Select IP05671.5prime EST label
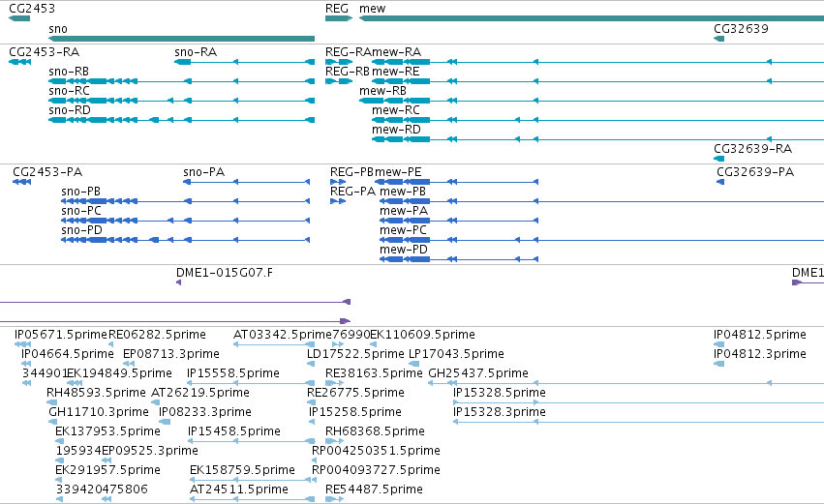Image resolution: width=824 pixels, height=504 pixels. point(60,335)
